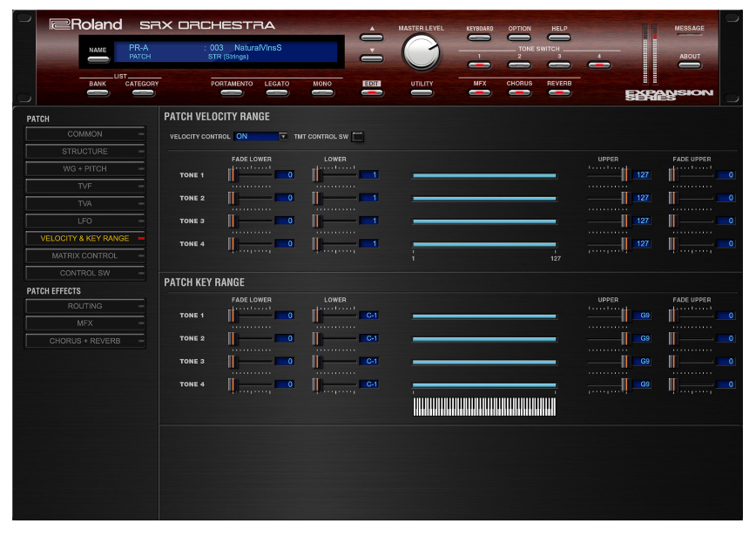Open the LFO tab
Viewport: 756px width, 537px height.
[x=84, y=221]
